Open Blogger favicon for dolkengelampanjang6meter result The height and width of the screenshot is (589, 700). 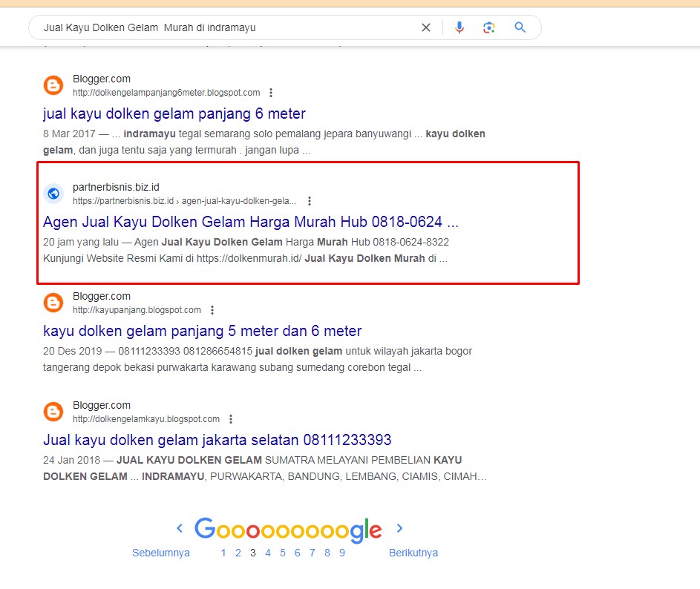tap(53, 85)
